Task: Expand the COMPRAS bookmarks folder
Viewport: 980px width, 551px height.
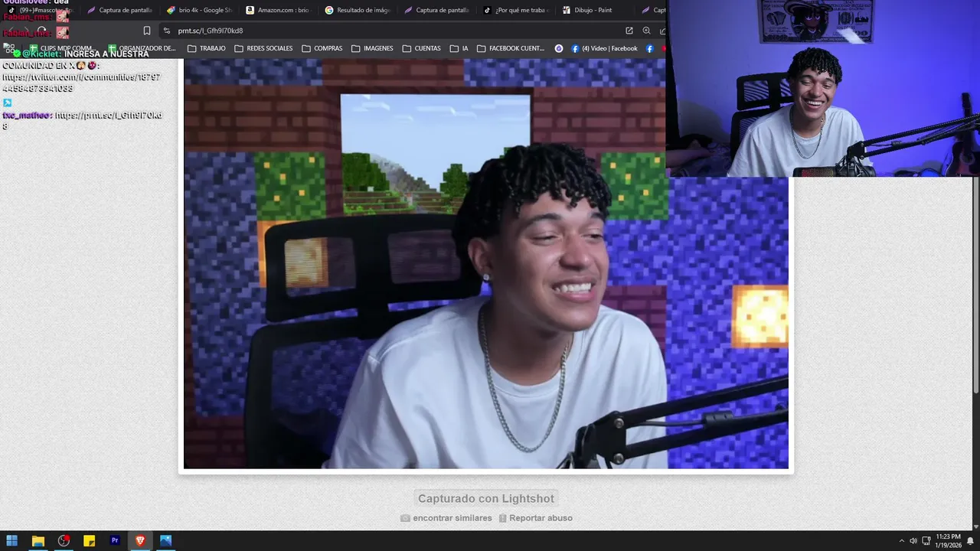Action: coord(322,48)
